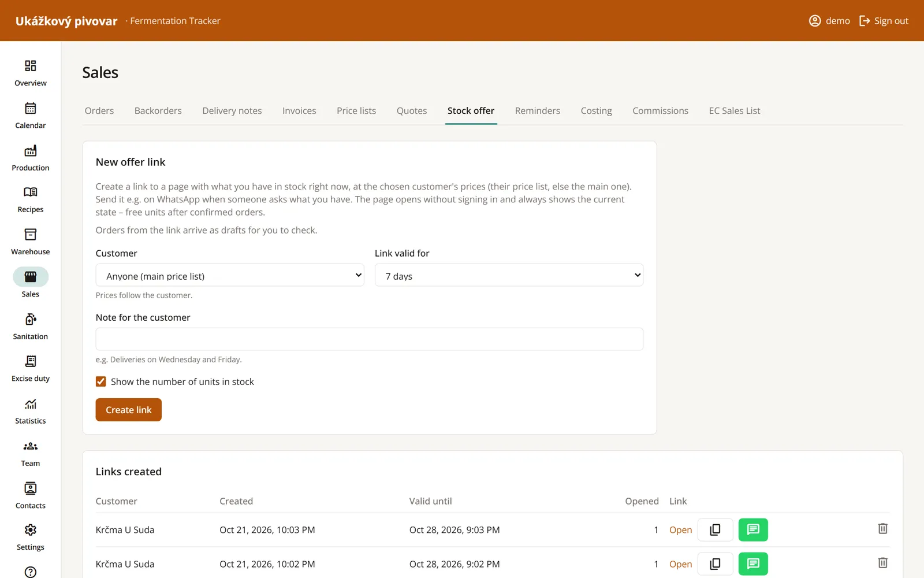Select the Stock offer tab

coord(471,110)
